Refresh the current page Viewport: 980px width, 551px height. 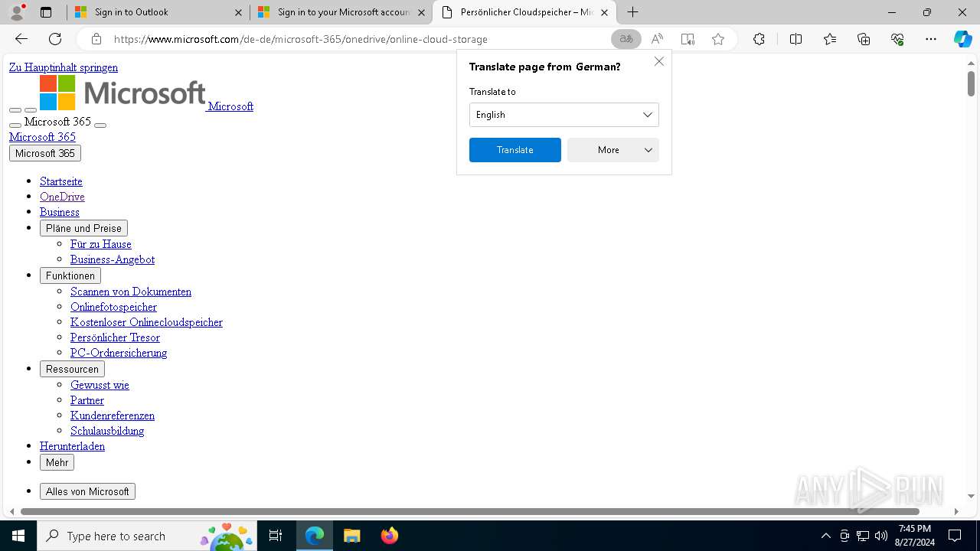(55, 39)
